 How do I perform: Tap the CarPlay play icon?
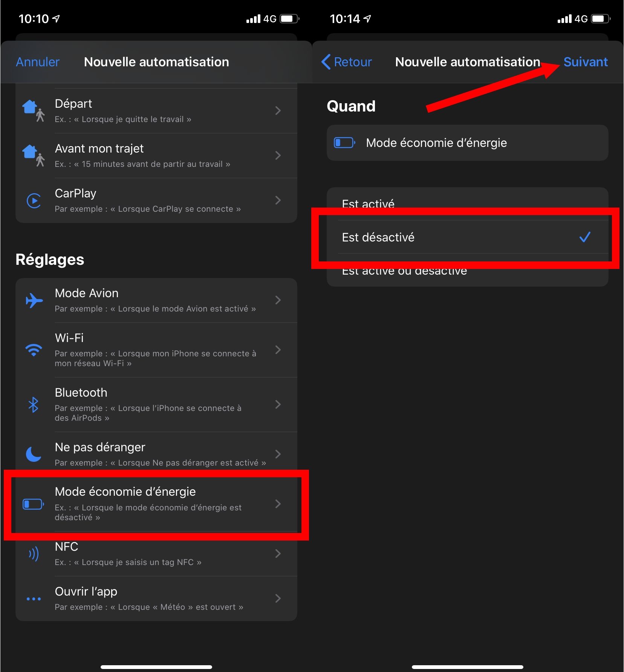click(x=34, y=200)
